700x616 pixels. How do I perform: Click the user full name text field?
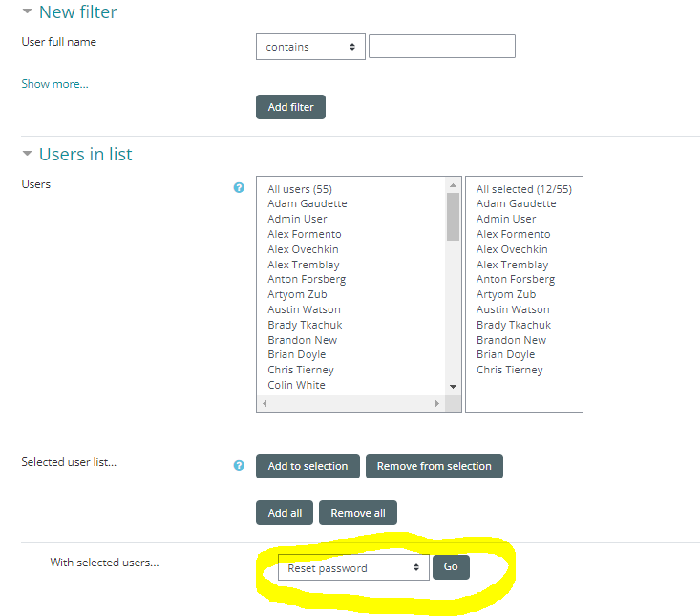click(x=441, y=47)
